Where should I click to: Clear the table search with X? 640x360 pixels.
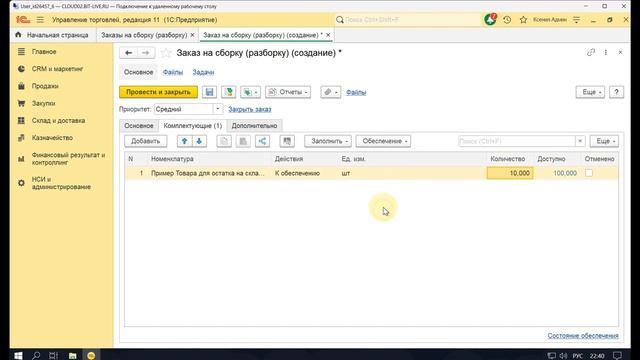pyautogui.click(x=580, y=141)
